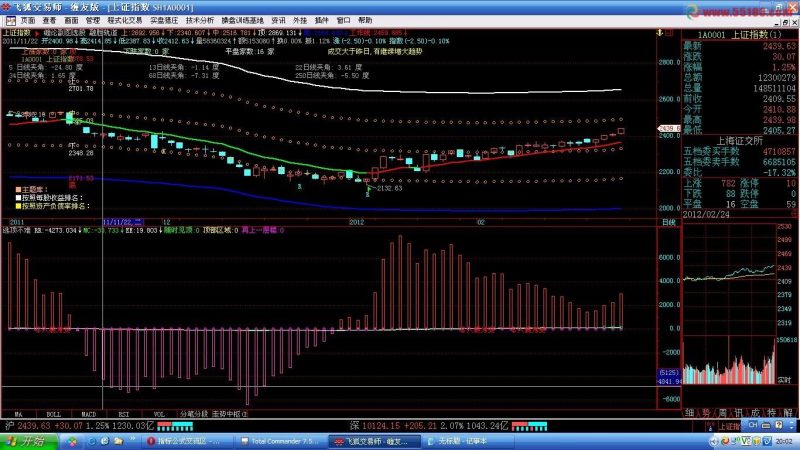The width and height of the screenshot is (800, 450).
Task: Switch to Total Commander taskbar window
Action: click(x=279, y=441)
